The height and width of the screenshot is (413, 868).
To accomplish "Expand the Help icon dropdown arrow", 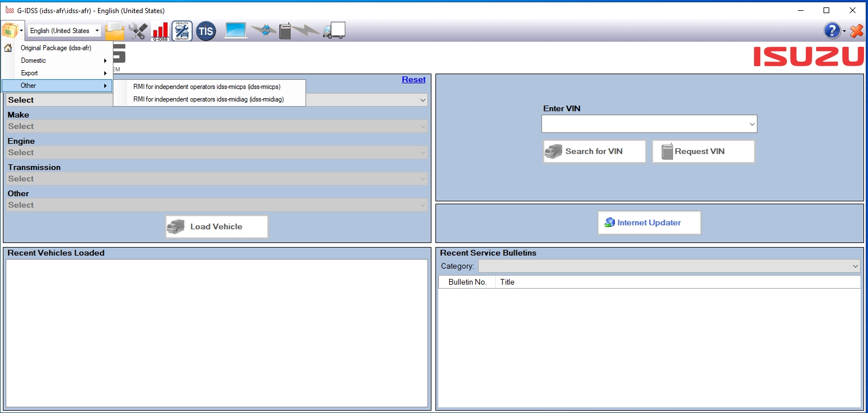I will tap(844, 31).
